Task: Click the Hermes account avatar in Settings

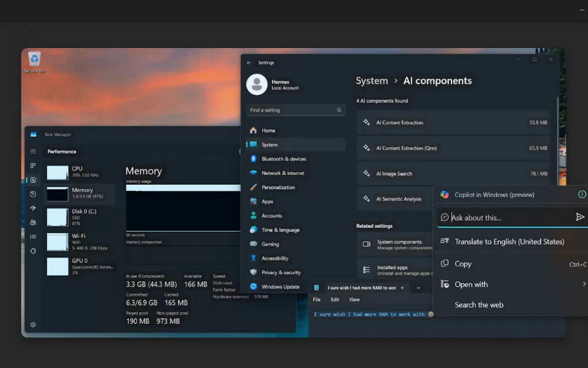Action: coord(256,84)
